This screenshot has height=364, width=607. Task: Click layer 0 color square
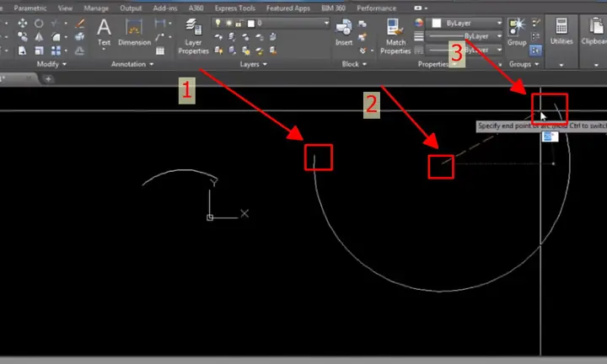click(x=251, y=24)
